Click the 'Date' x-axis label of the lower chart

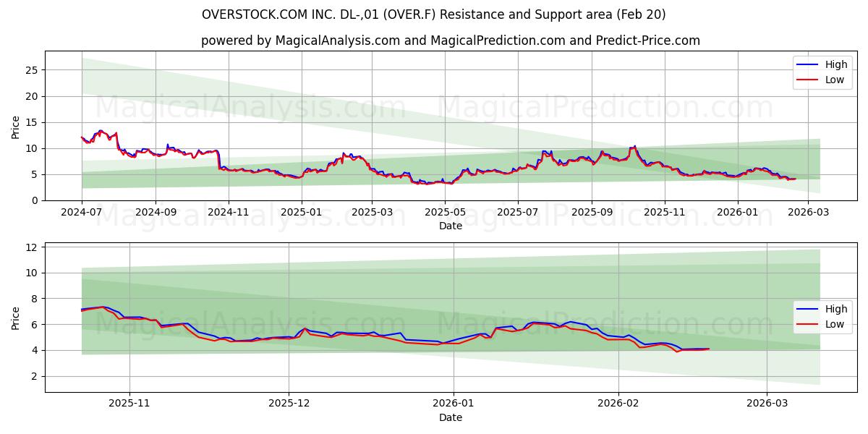[x=451, y=418]
